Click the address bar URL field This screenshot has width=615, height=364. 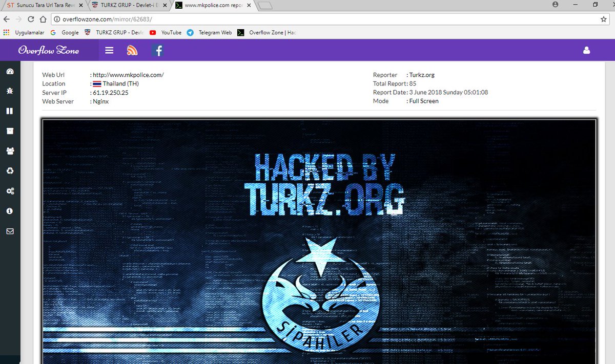click(x=328, y=19)
